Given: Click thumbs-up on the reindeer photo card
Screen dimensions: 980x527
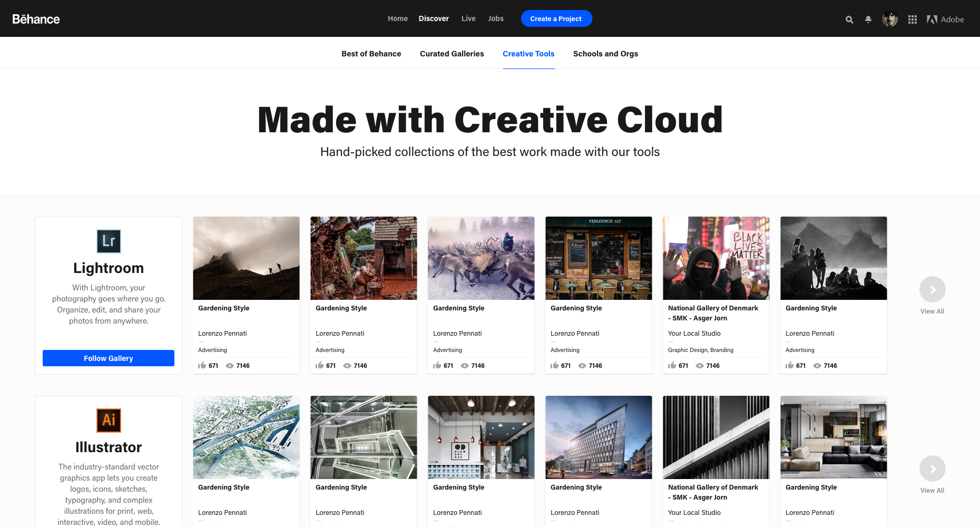Looking at the screenshot, I should 437,365.
